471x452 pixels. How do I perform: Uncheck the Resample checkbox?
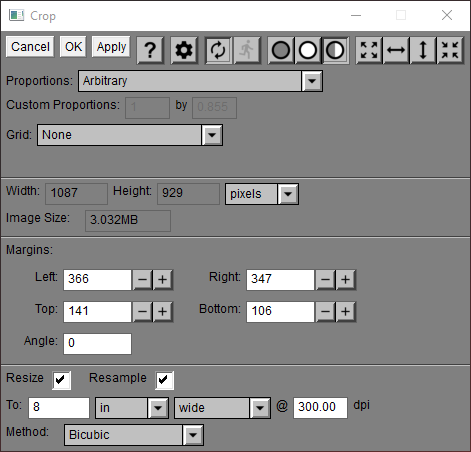[x=164, y=380]
